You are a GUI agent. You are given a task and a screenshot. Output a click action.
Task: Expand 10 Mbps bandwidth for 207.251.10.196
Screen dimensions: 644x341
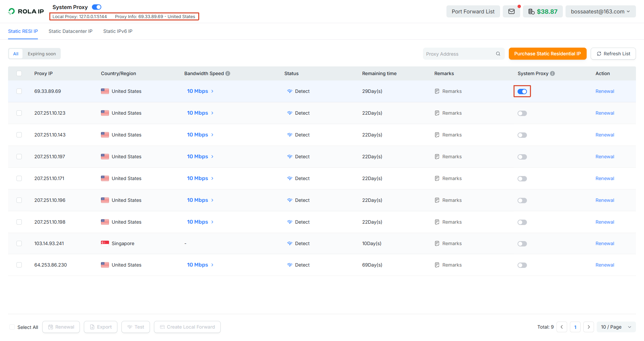pyautogui.click(x=200, y=200)
